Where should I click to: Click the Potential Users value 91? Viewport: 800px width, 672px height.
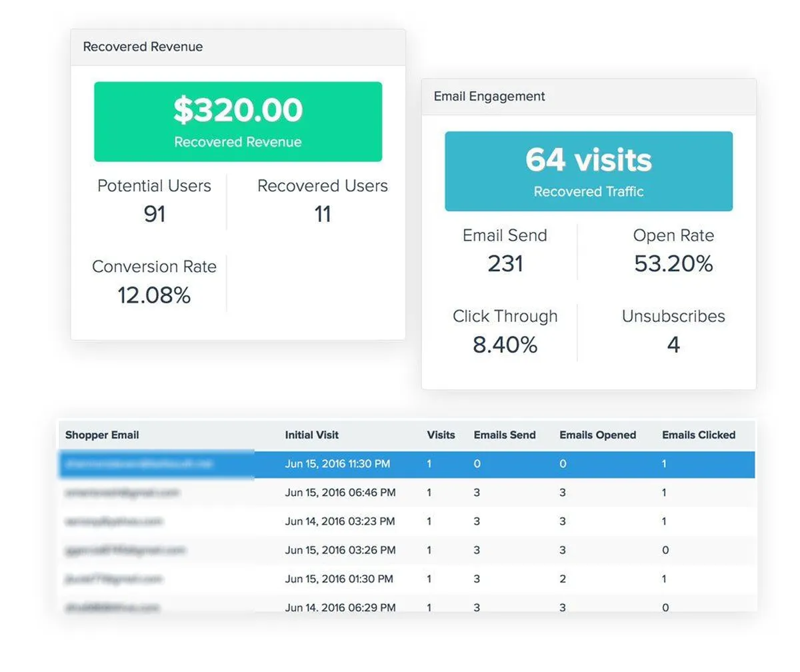pyautogui.click(x=155, y=214)
